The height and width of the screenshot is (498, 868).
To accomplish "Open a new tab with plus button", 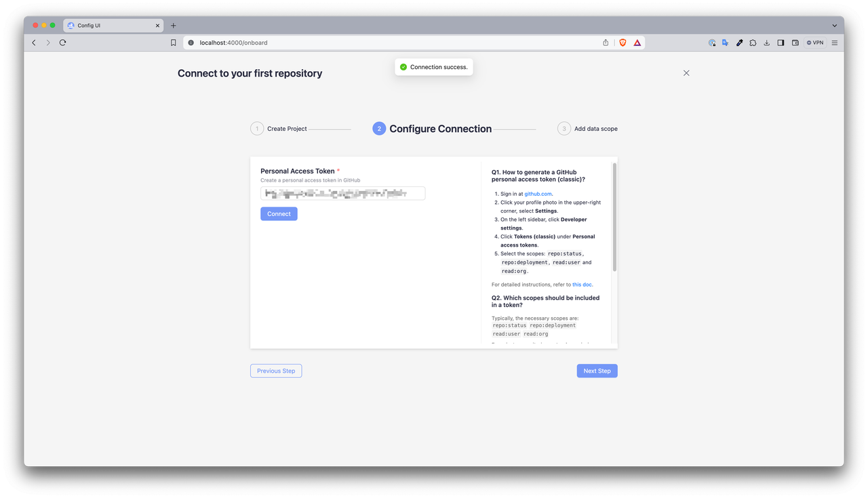I will [x=174, y=26].
